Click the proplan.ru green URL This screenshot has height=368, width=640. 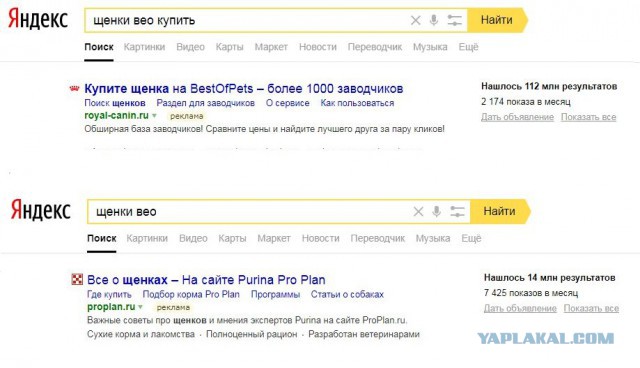tap(111, 306)
